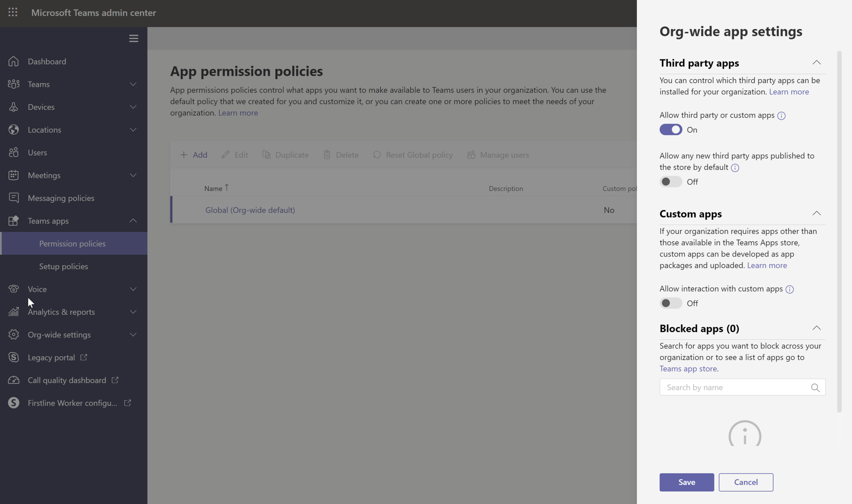This screenshot has width=852, height=504.
Task: Expand the Meetings menu chevron
Action: (133, 175)
